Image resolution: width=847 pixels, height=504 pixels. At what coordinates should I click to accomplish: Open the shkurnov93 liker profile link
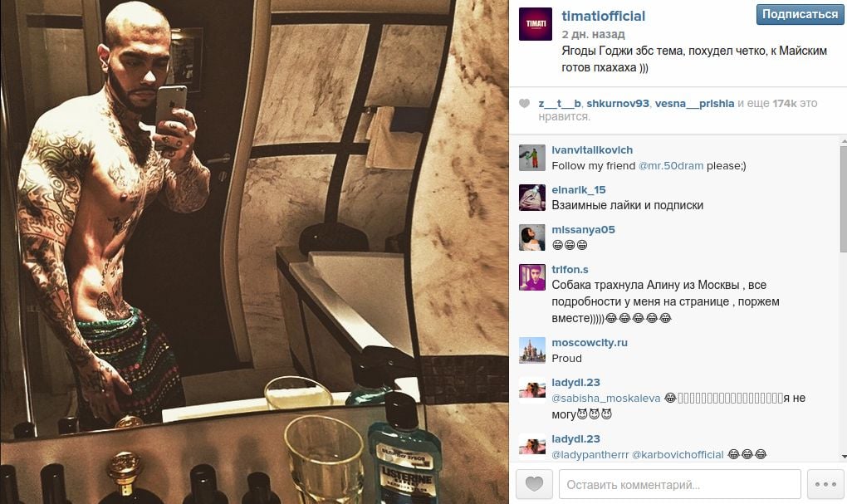pos(618,103)
